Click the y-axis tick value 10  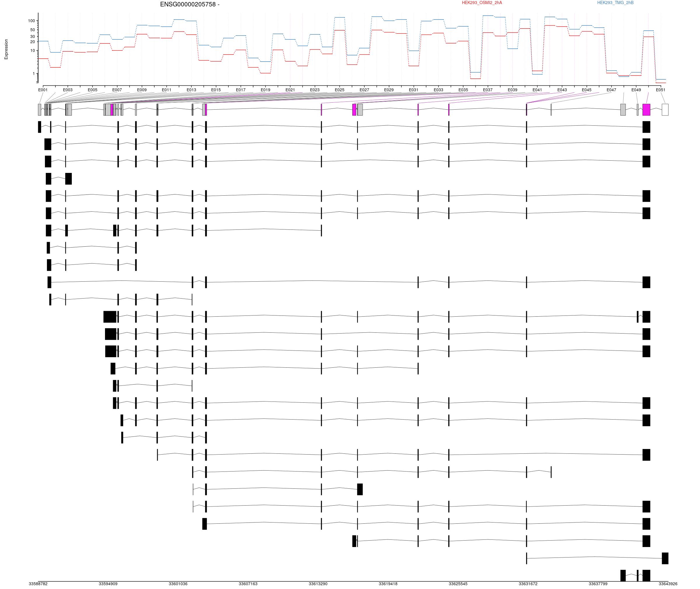pos(32,51)
